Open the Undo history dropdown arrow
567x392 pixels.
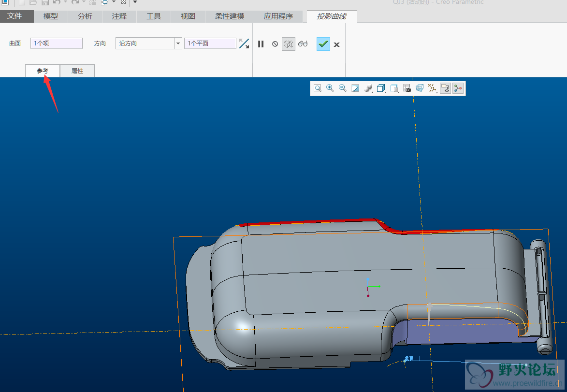(x=65, y=2)
